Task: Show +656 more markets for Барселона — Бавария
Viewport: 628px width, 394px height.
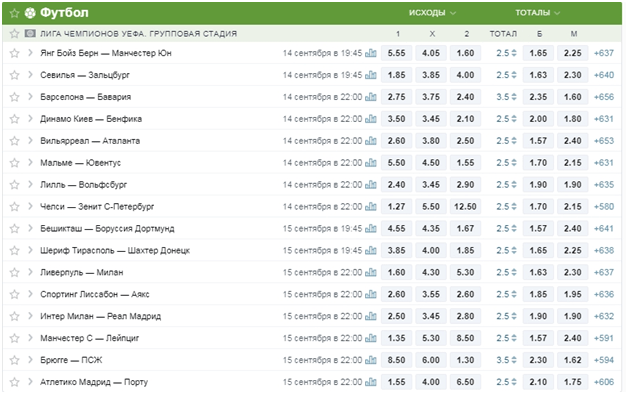Action: click(x=604, y=97)
